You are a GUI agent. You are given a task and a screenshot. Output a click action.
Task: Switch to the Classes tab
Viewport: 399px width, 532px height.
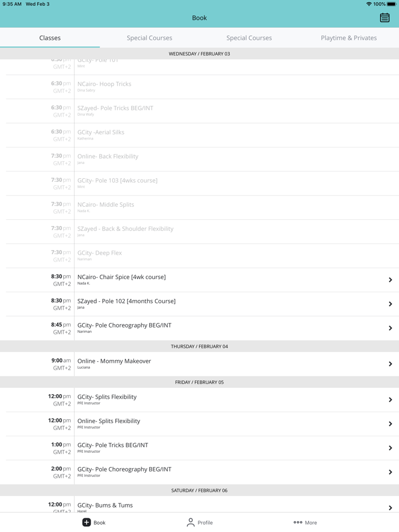[50, 38]
